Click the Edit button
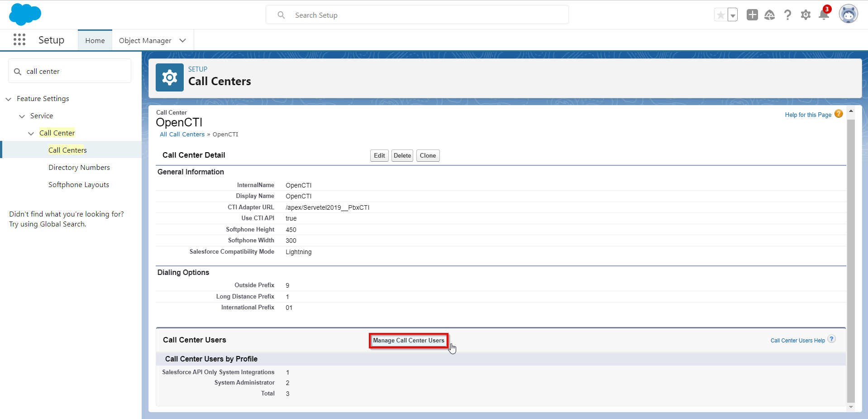The image size is (868, 419). coord(379,155)
